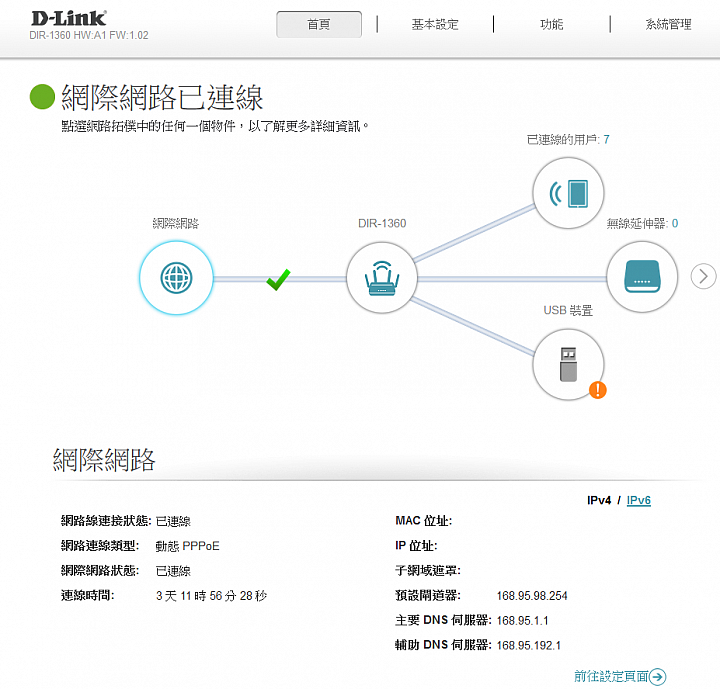The image size is (720, 689).
Task: Click the green status dot
Action: pyautogui.click(x=42, y=97)
